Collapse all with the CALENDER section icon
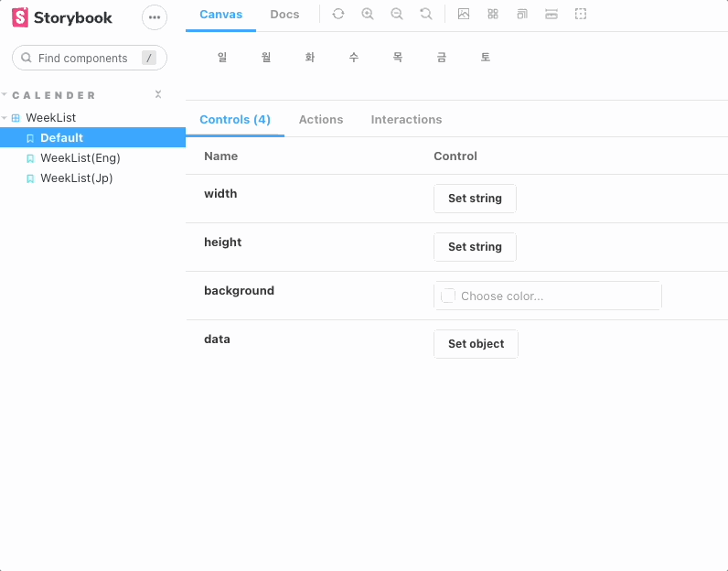This screenshot has width=728, height=571. [x=158, y=94]
